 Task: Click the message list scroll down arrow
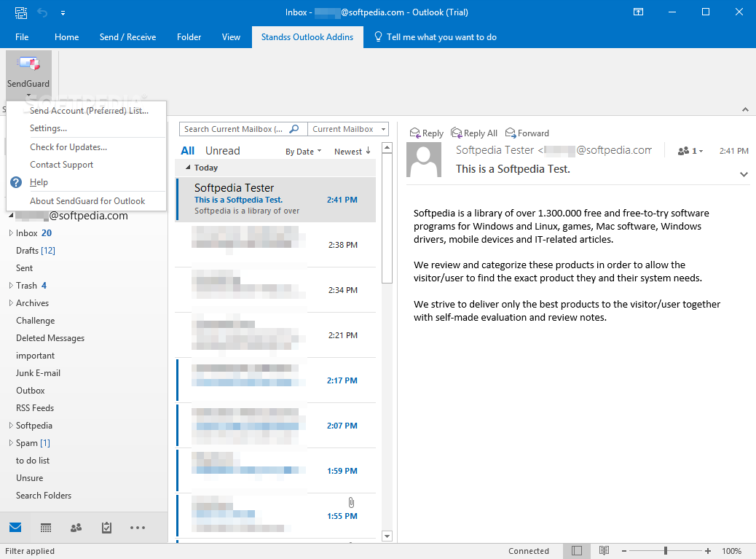point(387,536)
